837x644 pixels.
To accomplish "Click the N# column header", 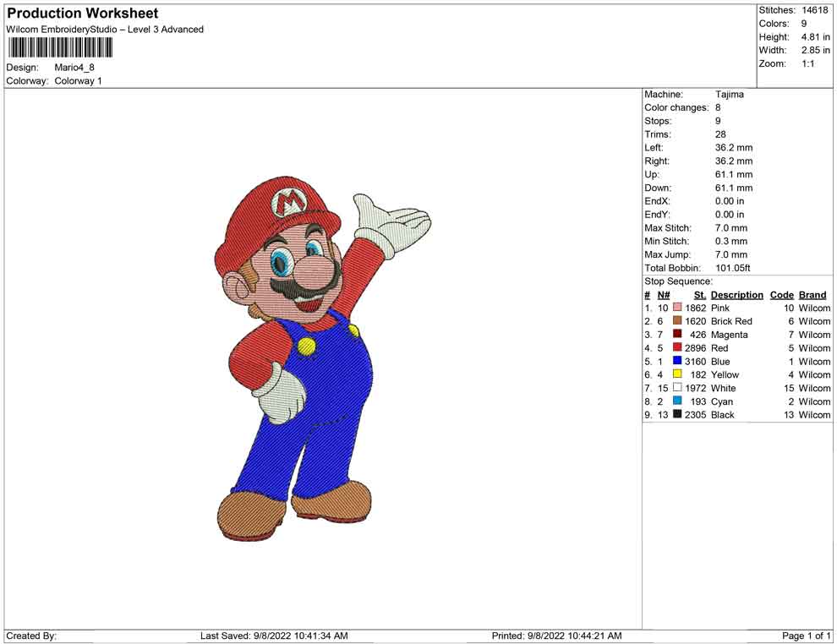I will tap(664, 295).
